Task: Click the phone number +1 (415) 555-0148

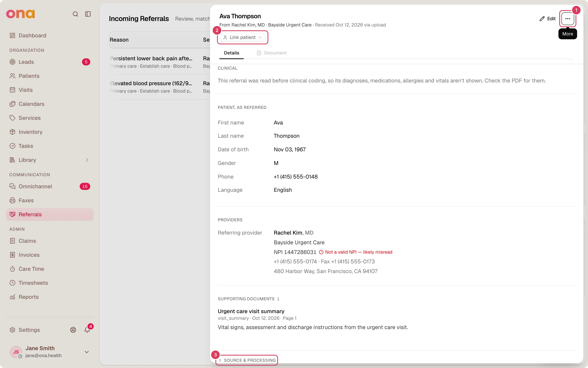Action: (296, 177)
